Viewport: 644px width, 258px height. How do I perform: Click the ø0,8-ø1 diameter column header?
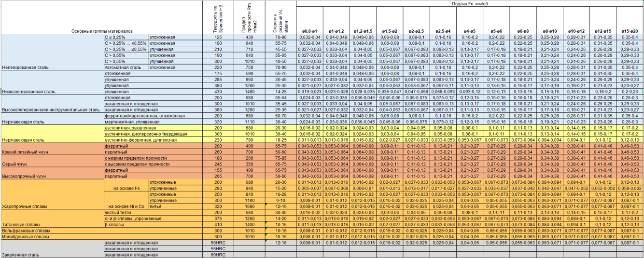click(x=309, y=31)
